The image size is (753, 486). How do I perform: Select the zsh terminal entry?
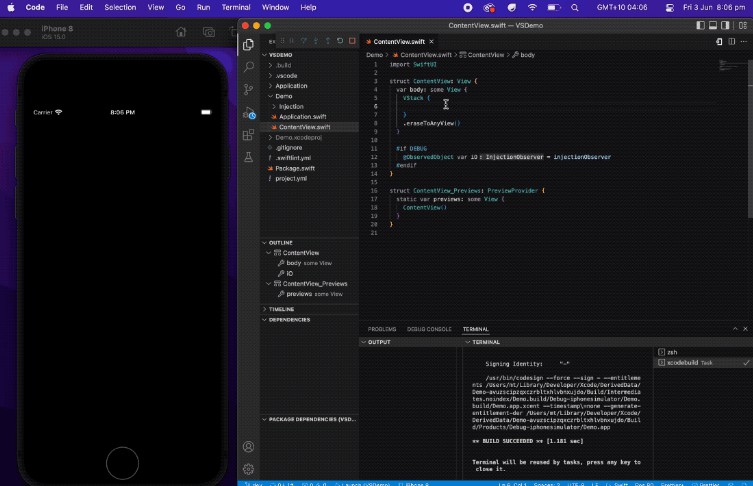click(672, 352)
